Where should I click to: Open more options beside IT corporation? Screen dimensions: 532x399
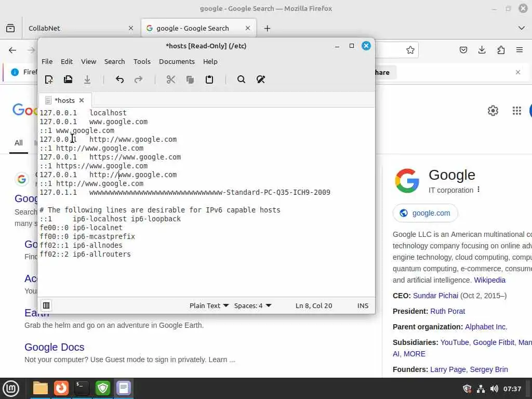[x=478, y=189]
